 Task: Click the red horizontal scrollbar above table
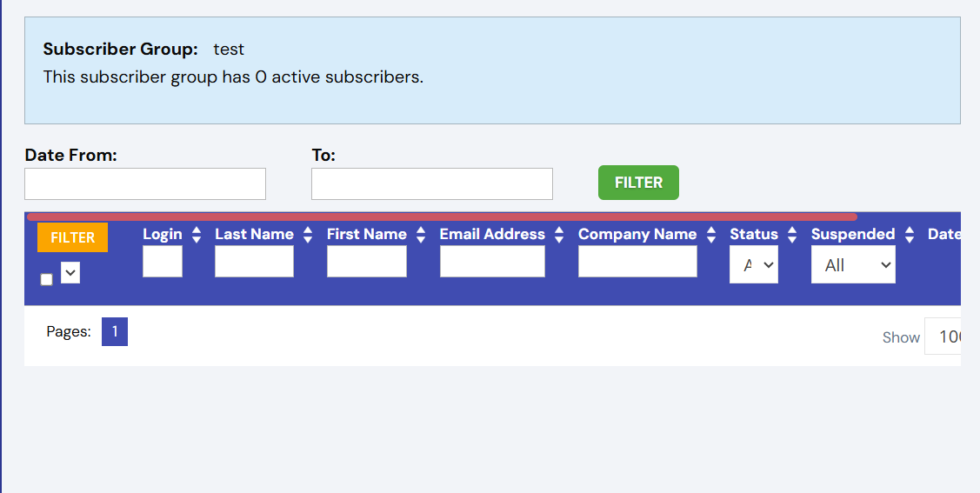442,217
